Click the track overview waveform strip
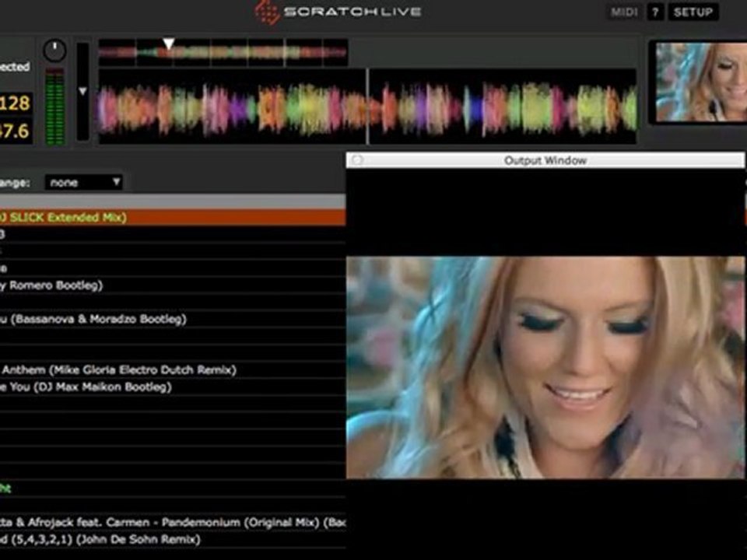This screenshot has width=747, height=560. pos(223,52)
